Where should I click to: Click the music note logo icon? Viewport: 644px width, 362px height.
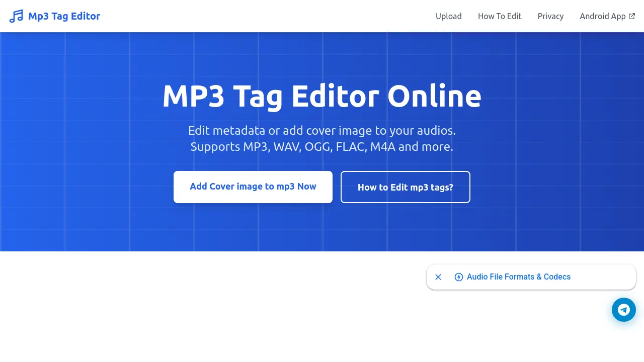coord(16,16)
